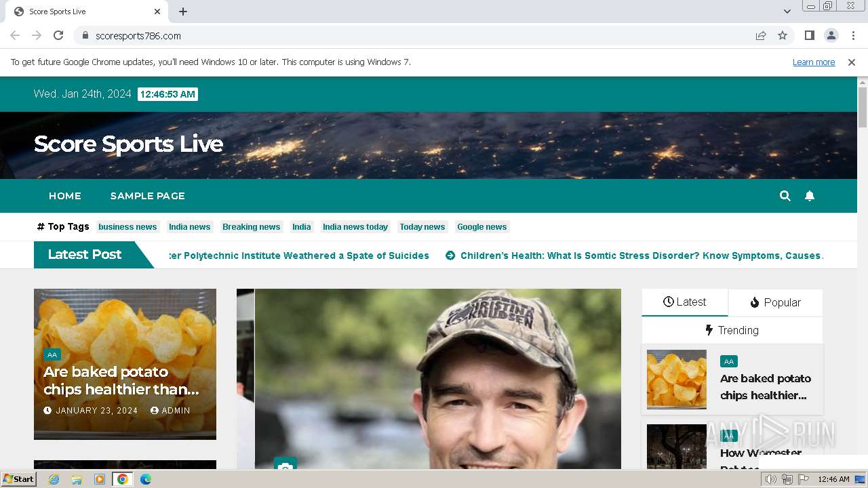This screenshot has height=488, width=868.
Task: Open Chrome three-dot menu
Action: tap(852, 36)
